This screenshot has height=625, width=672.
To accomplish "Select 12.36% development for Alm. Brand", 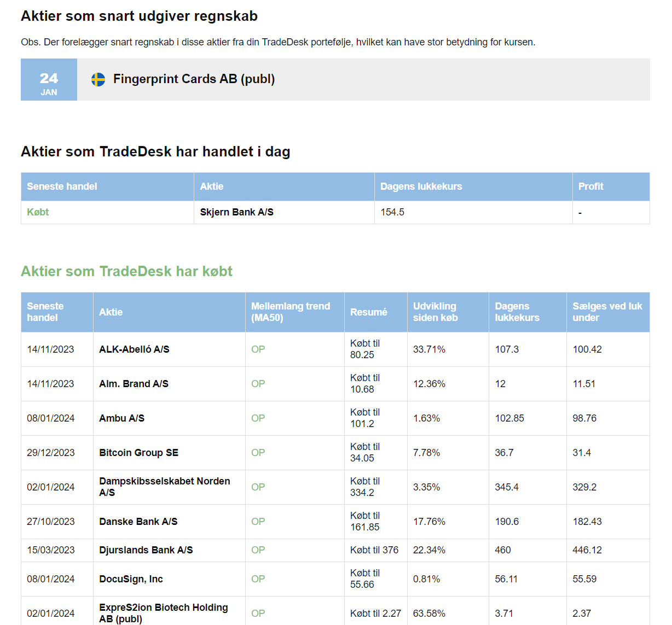I will (429, 384).
